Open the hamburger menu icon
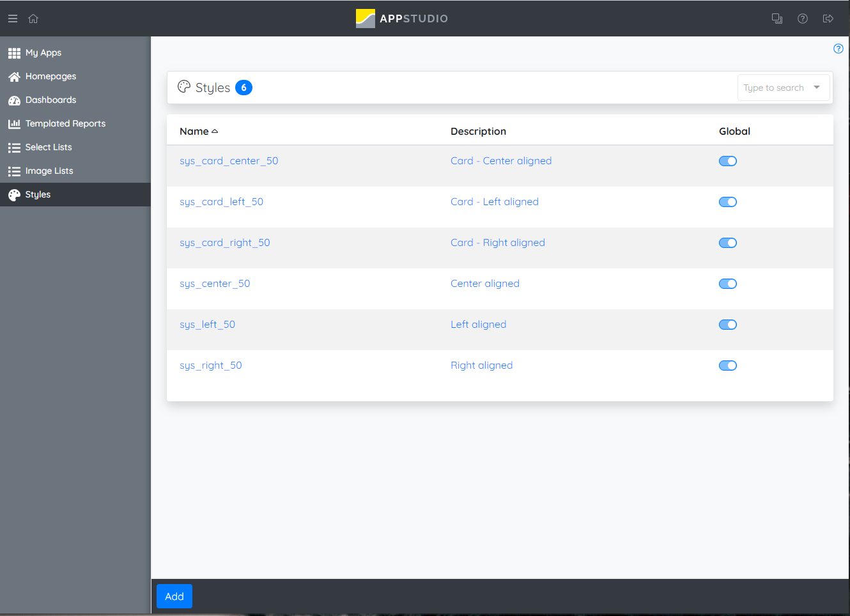850x616 pixels. click(13, 19)
